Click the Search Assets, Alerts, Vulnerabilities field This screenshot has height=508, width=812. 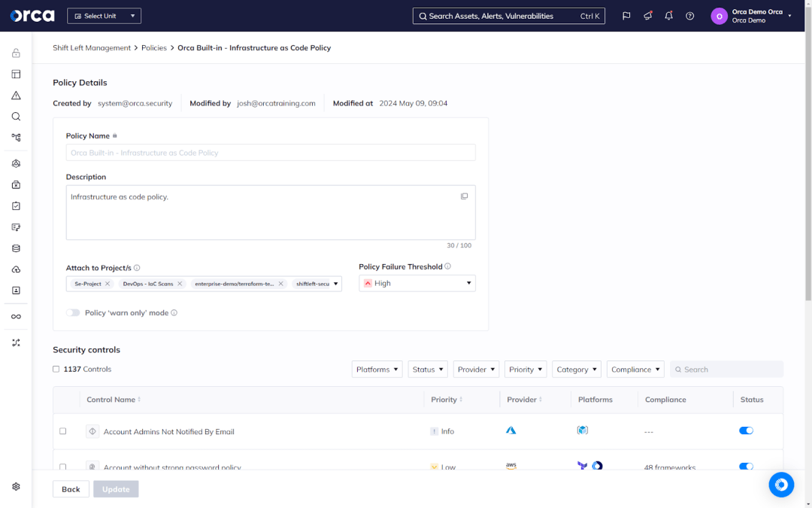pos(508,16)
